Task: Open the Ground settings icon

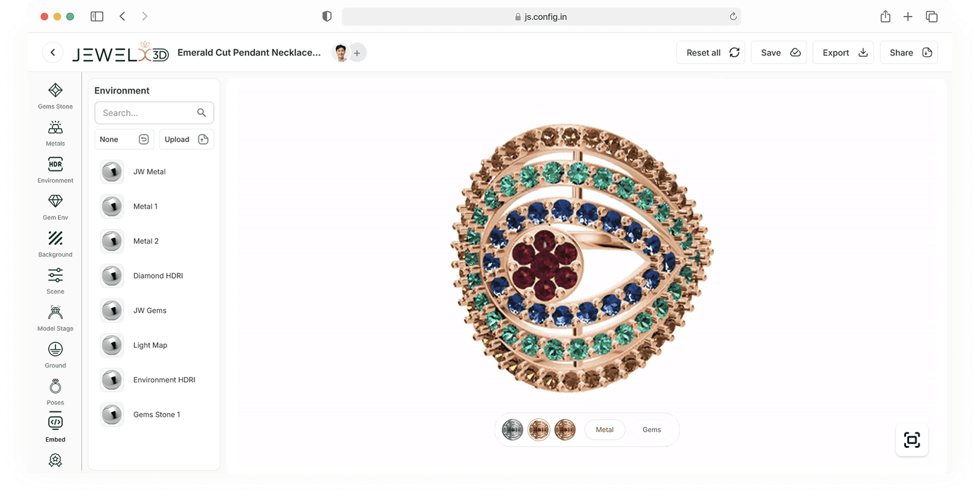Action: click(x=55, y=355)
